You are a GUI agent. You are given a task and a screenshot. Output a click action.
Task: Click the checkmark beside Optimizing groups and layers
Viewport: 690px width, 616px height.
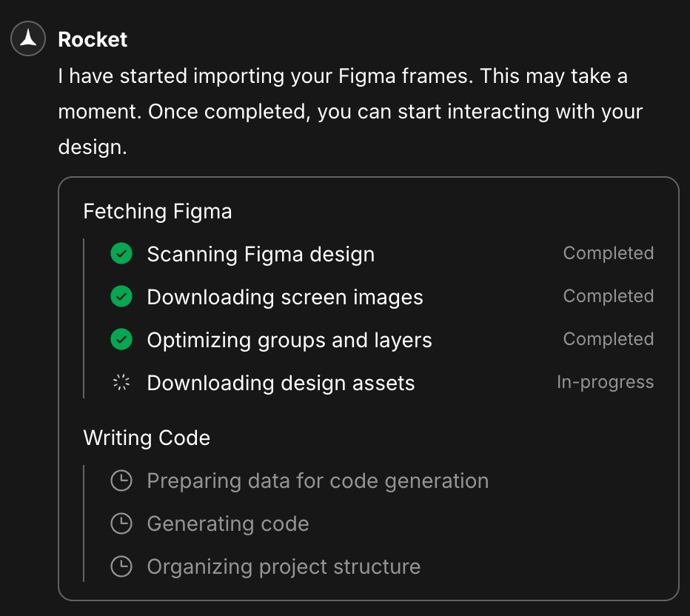point(121,340)
